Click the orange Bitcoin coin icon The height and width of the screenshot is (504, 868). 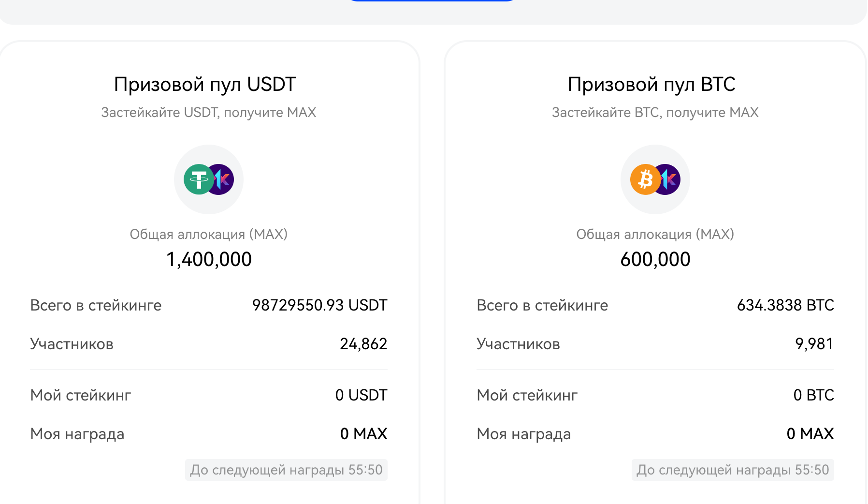(645, 179)
